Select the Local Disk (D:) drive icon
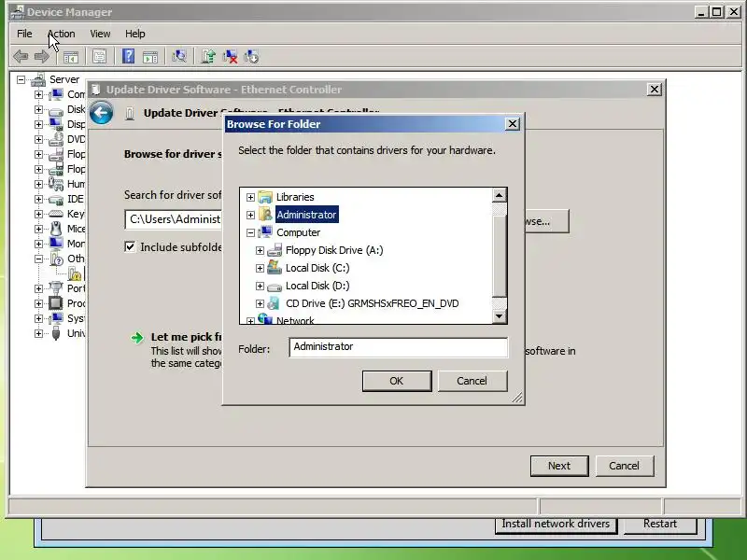This screenshot has width=747, height=560. point(275,287)
